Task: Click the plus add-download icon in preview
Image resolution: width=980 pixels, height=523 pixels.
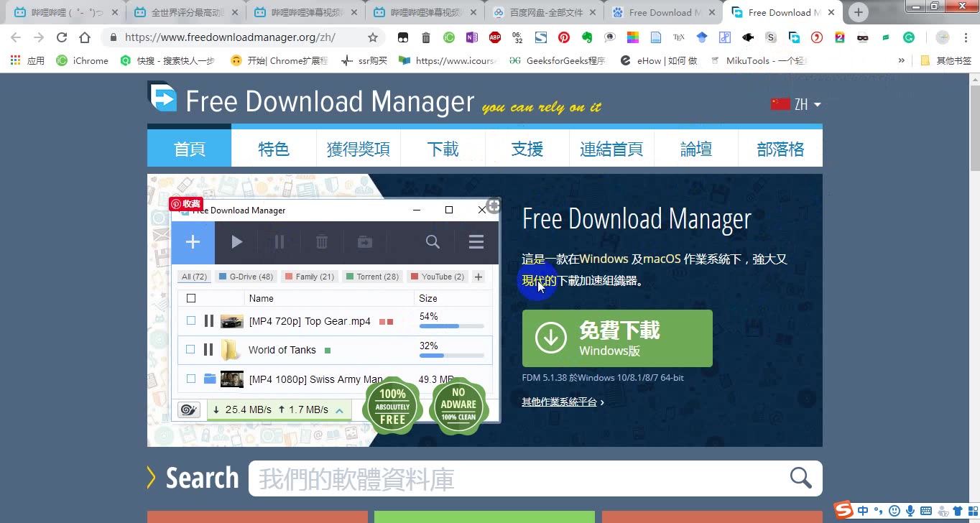Action: (193, 242)
